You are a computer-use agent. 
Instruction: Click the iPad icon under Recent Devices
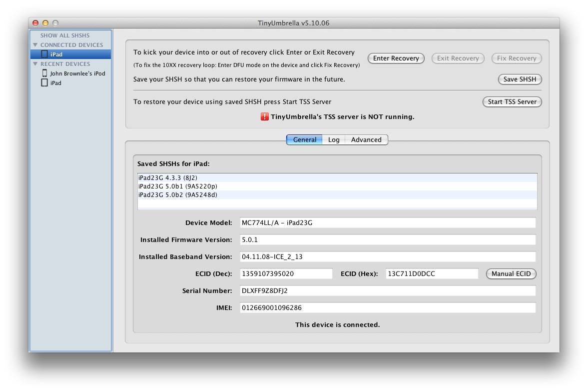coord(44,83)
